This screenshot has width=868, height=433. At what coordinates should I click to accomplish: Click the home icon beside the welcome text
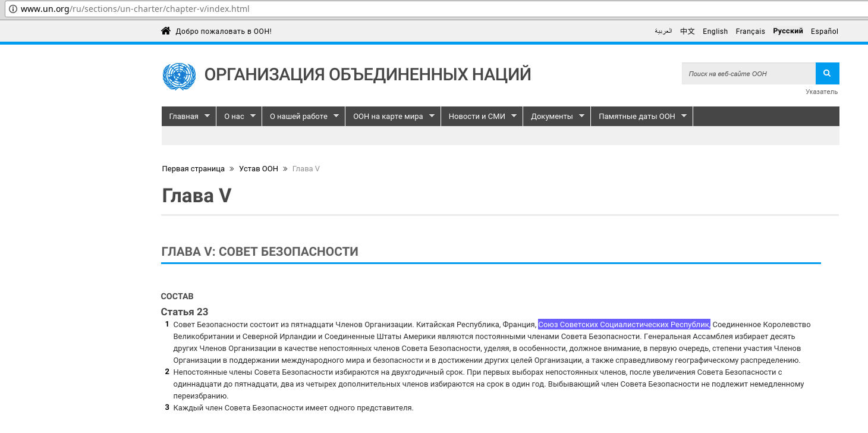[166, 31]
